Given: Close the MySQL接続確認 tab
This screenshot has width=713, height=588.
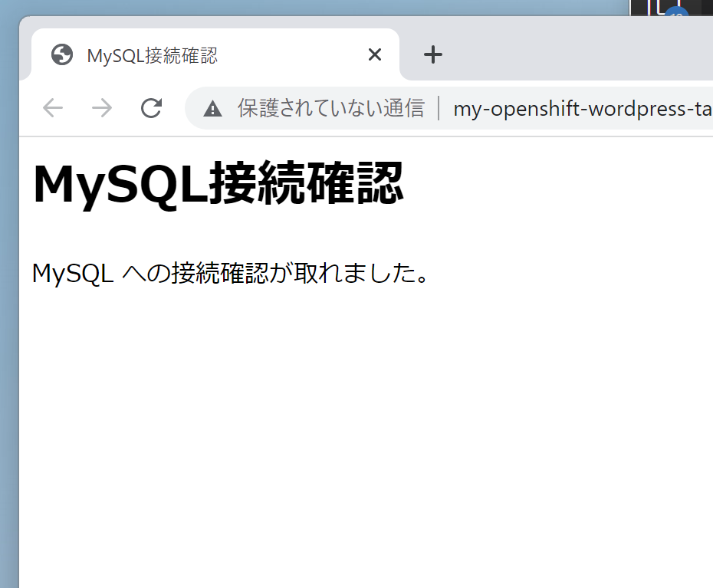Looking at the screenshot, I should click(375, 54).
